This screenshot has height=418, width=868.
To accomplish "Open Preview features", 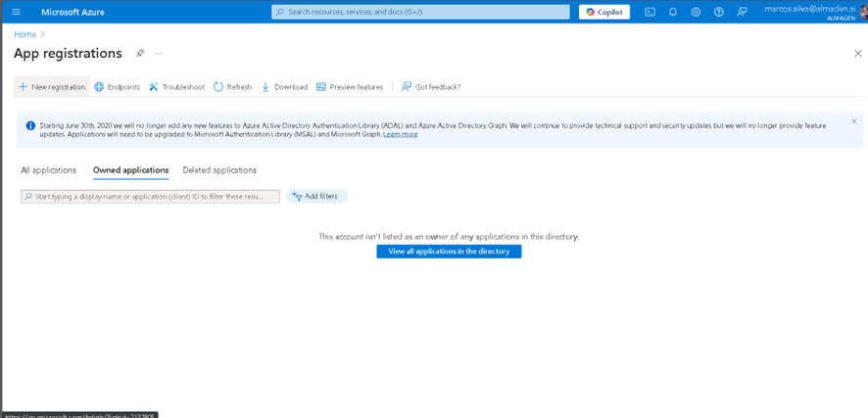I will point(350,87).
